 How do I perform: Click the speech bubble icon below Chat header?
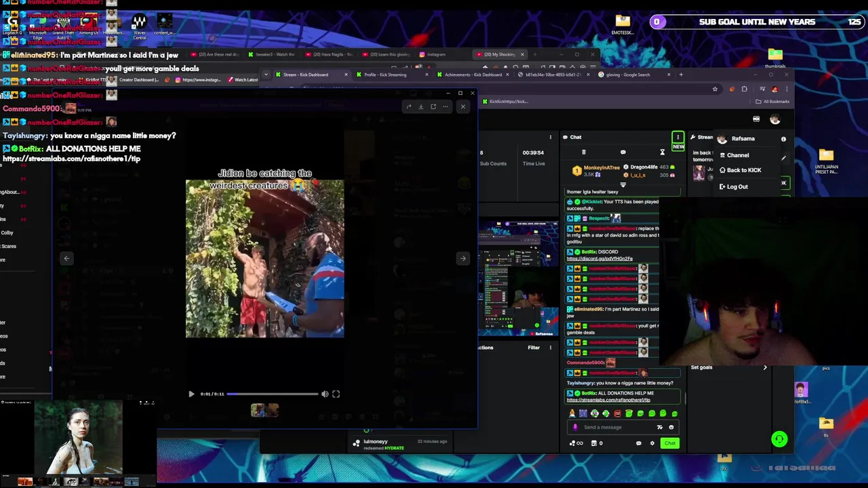tap(623, 152)
